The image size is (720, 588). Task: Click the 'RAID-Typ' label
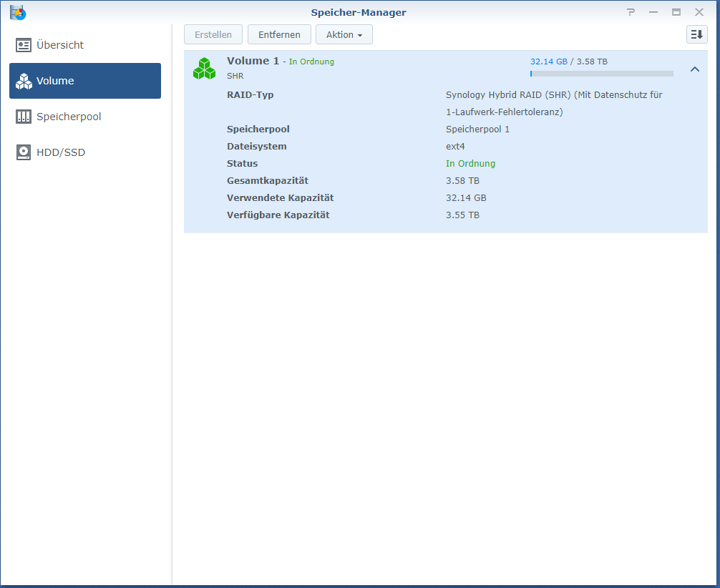coord(250,95)
